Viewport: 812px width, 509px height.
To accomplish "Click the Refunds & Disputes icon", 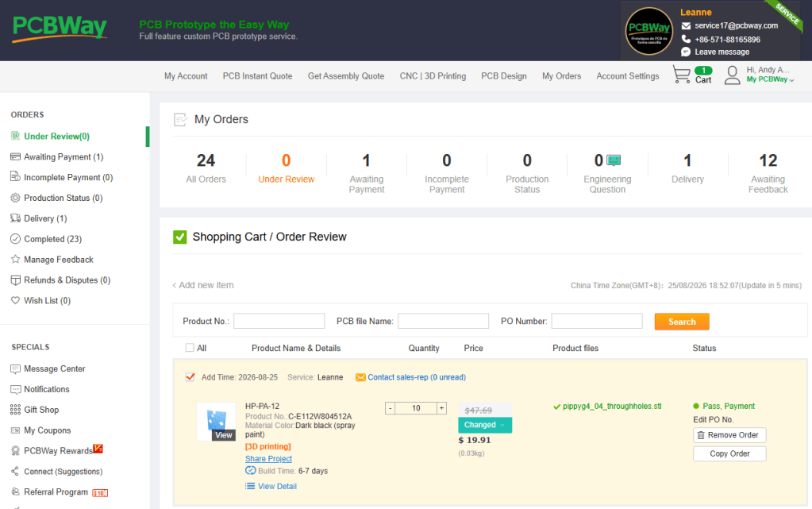I will point(16,280).
